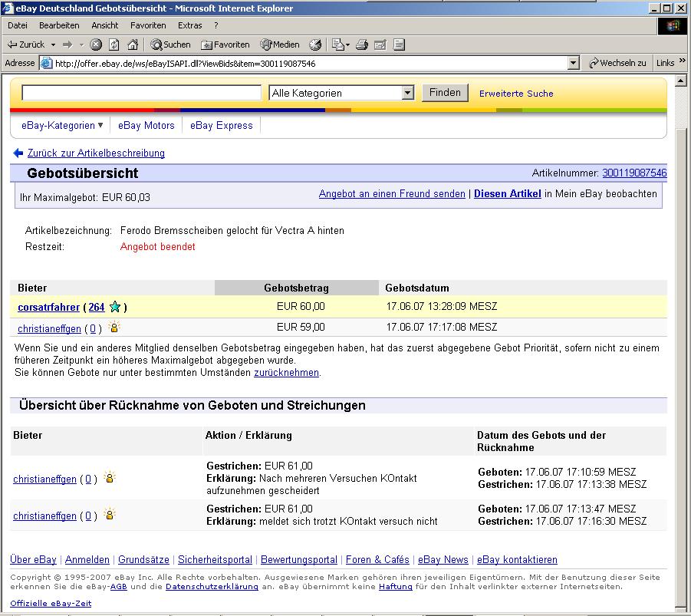Click the Finden button
Image resolution: width=691 pixels, height=616 pixels.
(445, 93)
